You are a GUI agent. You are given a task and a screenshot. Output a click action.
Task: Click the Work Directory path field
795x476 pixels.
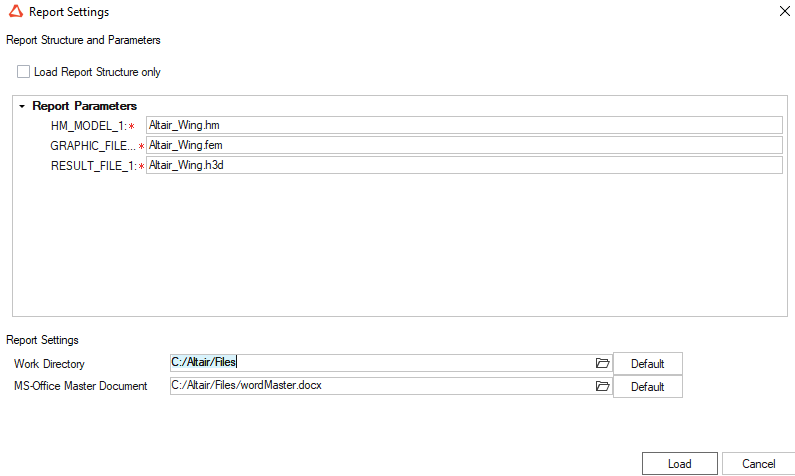[x=380, y=363]
